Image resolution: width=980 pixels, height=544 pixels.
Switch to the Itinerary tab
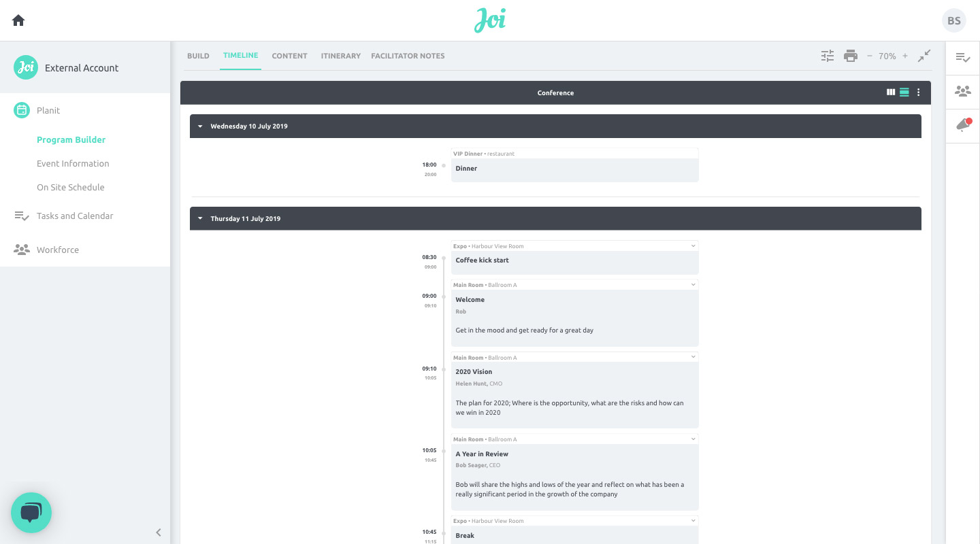click(341, 56)
